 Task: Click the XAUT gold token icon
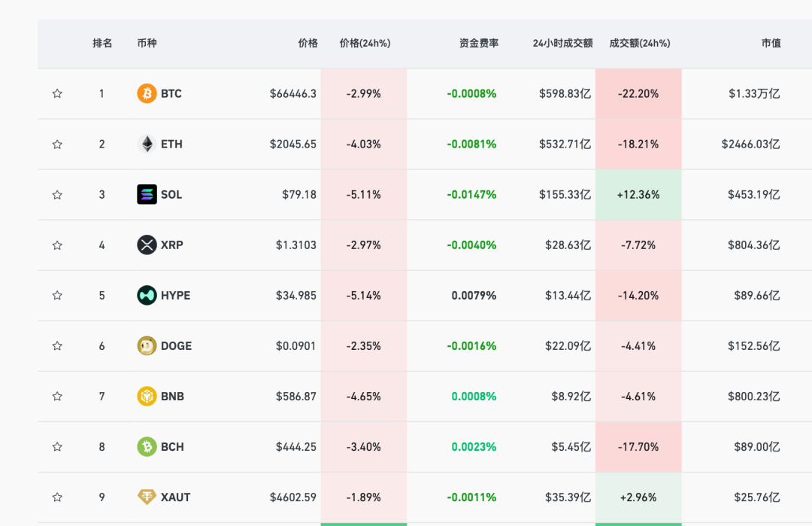tap(147, 497)
